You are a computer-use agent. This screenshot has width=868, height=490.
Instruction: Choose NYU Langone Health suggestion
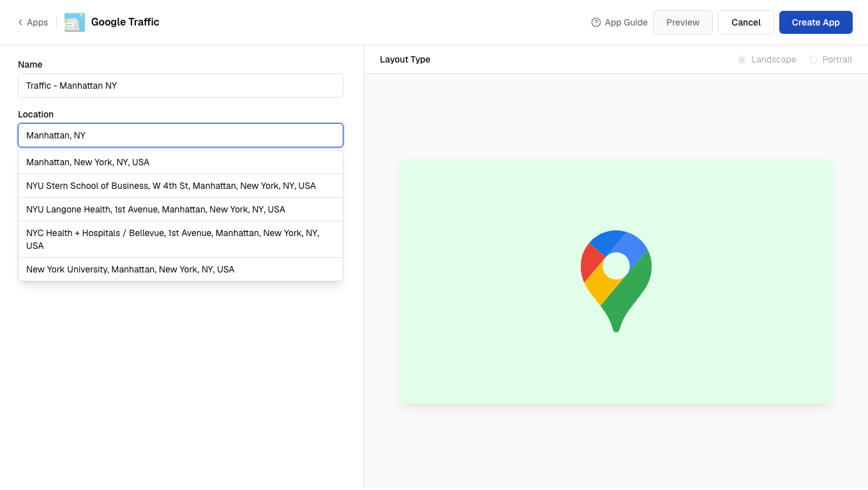181,209
